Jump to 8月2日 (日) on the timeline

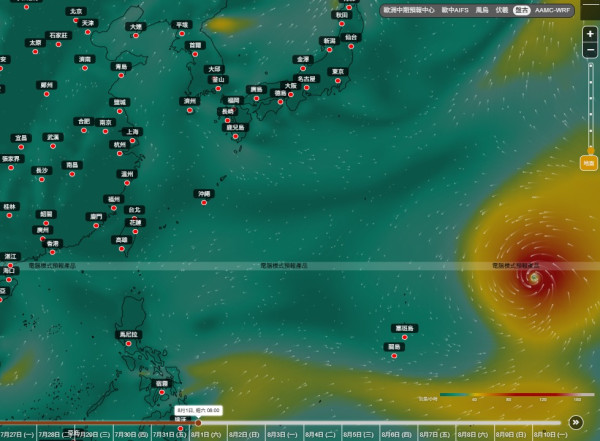(x=244, y=434)
